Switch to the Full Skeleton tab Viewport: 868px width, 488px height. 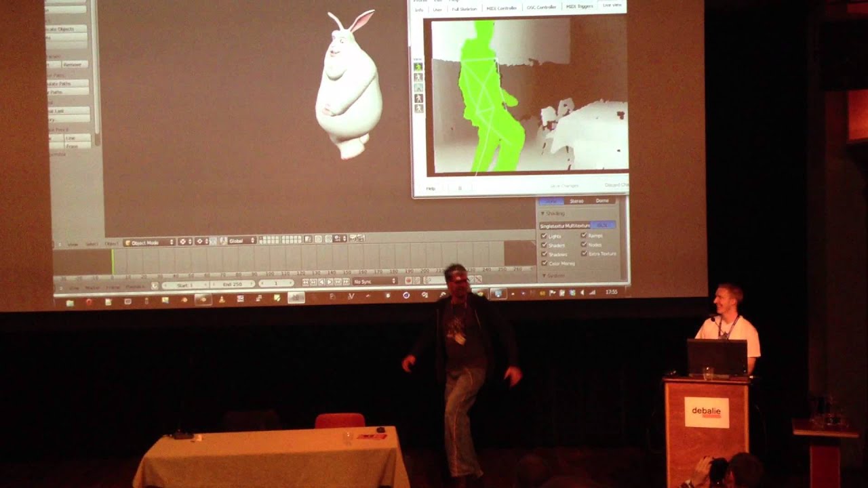pyautogui.click(x=465, y=9)
